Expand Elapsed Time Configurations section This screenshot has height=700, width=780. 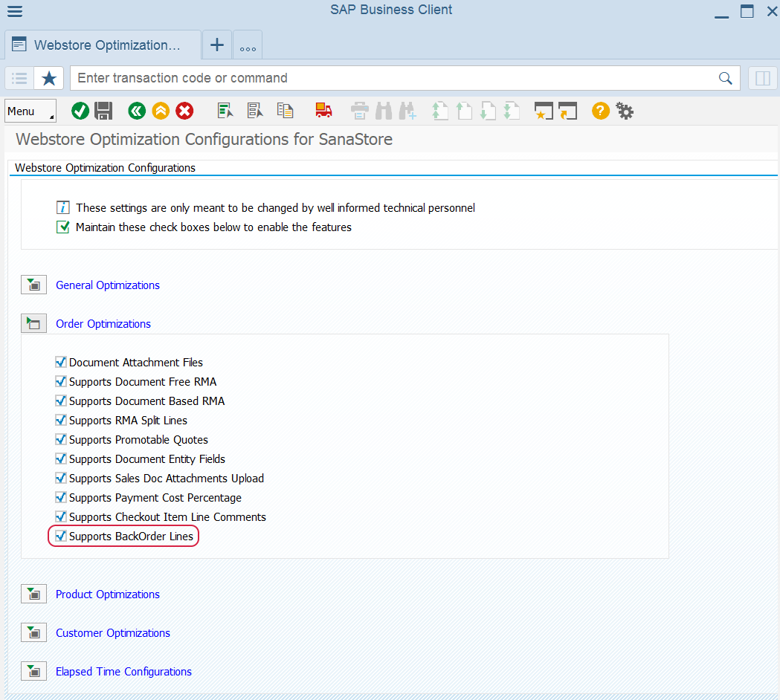(x=33, y=672)
